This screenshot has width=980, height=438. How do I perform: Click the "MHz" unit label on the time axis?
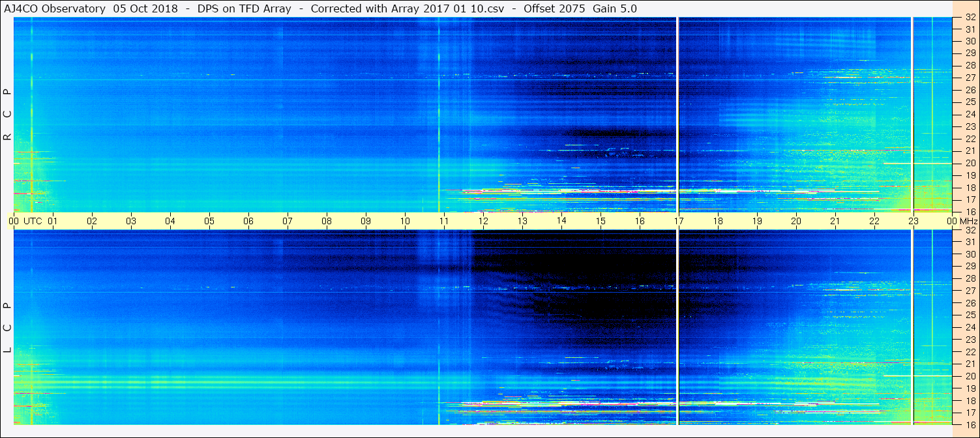click(x=969, y=221)
